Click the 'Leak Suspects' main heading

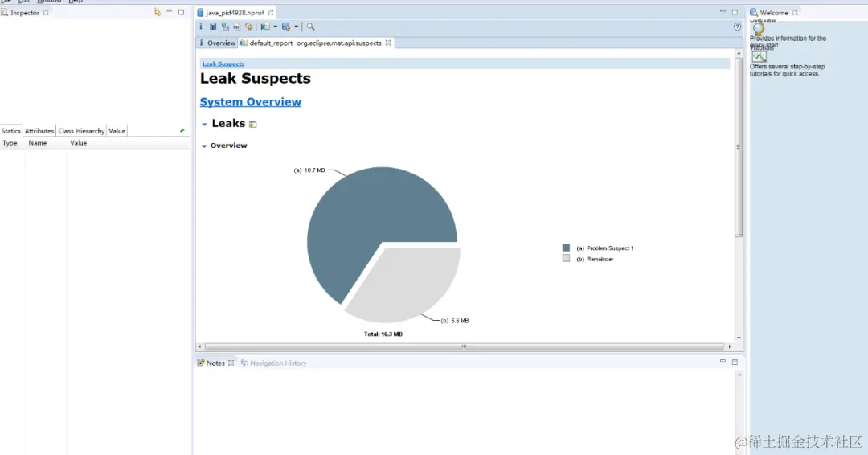(x=256, y=79)
